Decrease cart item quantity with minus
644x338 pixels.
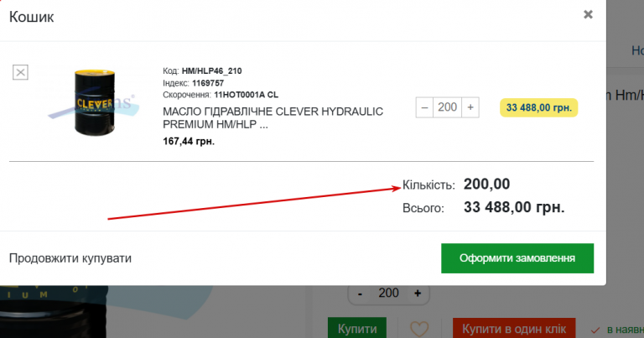point(424,107)
